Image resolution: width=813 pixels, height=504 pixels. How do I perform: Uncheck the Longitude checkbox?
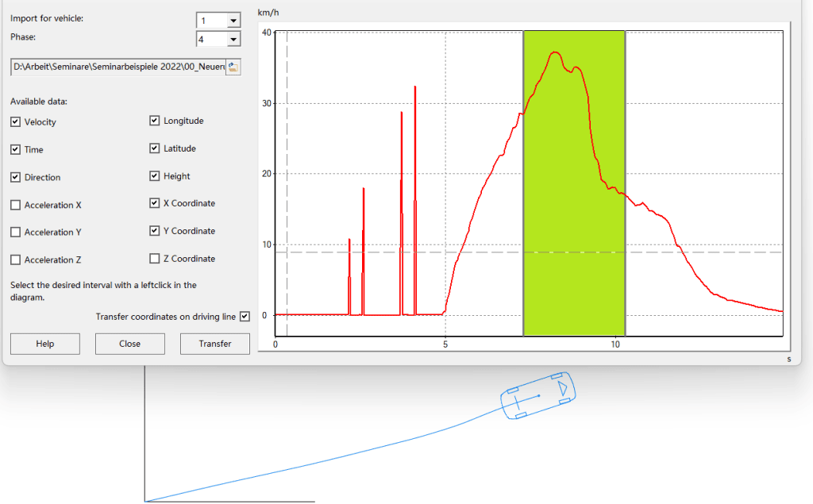click(155, 121)
